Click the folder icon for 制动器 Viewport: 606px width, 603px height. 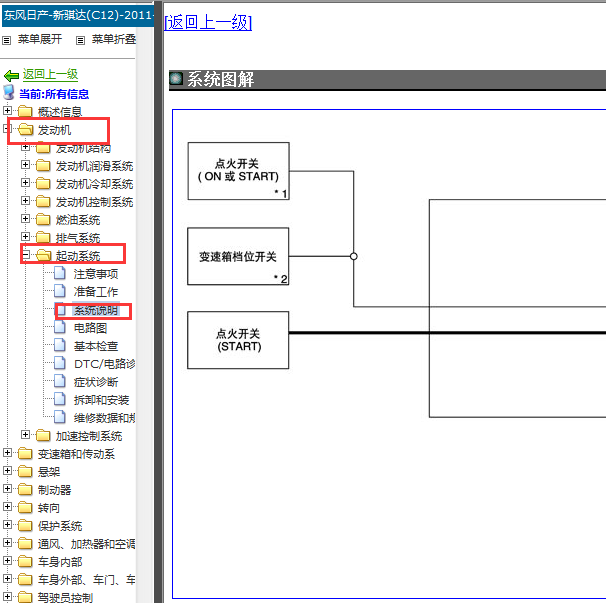pyautogui.click(x=25, y=489)
